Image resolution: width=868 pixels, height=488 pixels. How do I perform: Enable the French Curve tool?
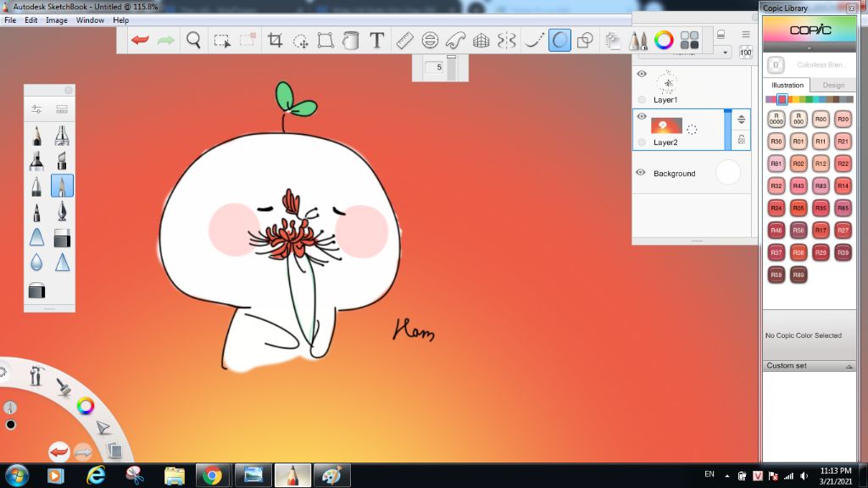coord(455,40)
